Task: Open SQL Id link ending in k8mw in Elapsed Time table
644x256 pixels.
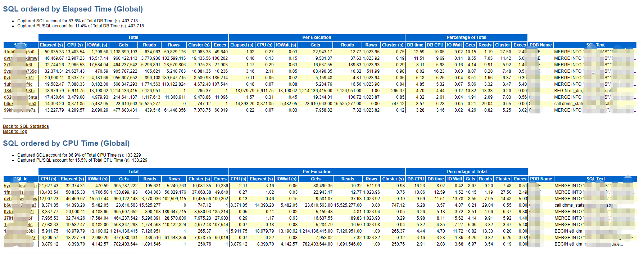Action: click(x=21, y=58)
